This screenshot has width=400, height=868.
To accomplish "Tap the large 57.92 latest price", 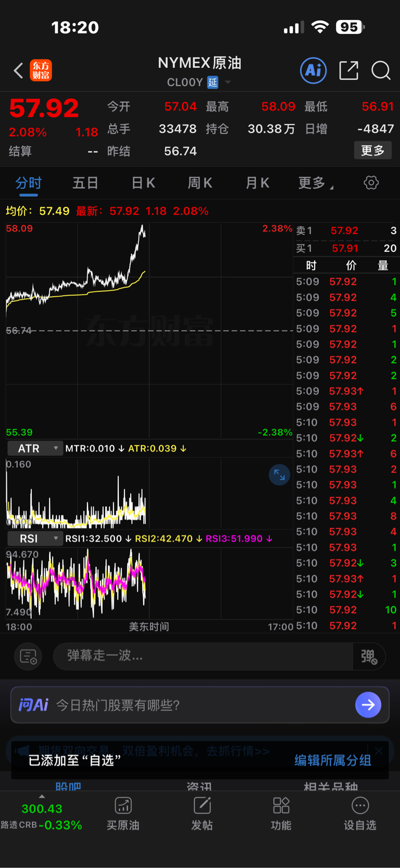I will click(x=44, y=108).
